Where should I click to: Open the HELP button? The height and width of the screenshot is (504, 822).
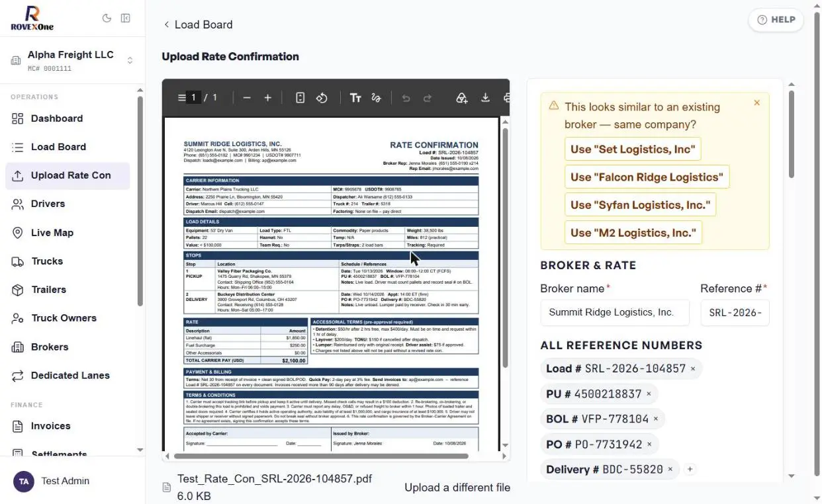coord(776,20)
